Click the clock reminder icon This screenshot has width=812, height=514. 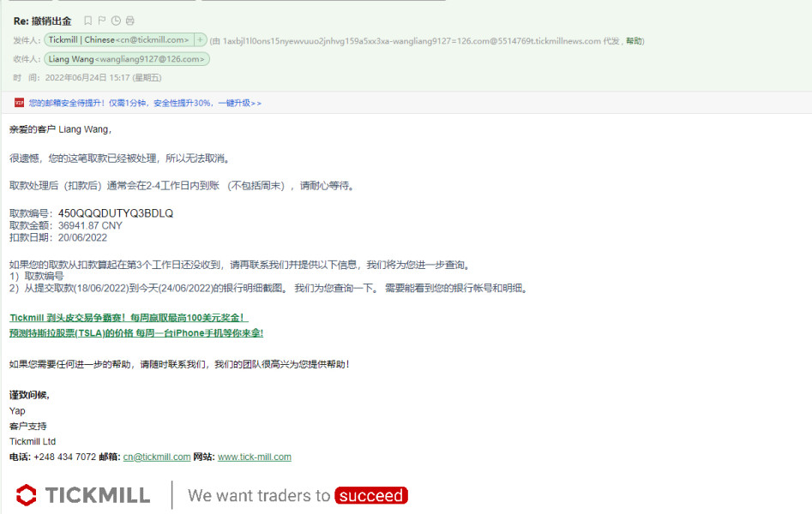coord(116,21)
